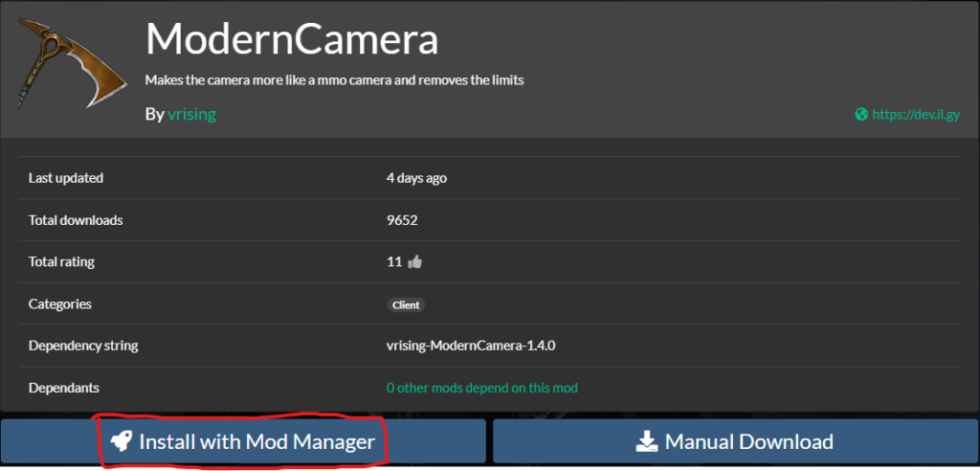
Task: Click the dependency string vrising-ModernCamera-1.4.0
Action: coord(471,346)
